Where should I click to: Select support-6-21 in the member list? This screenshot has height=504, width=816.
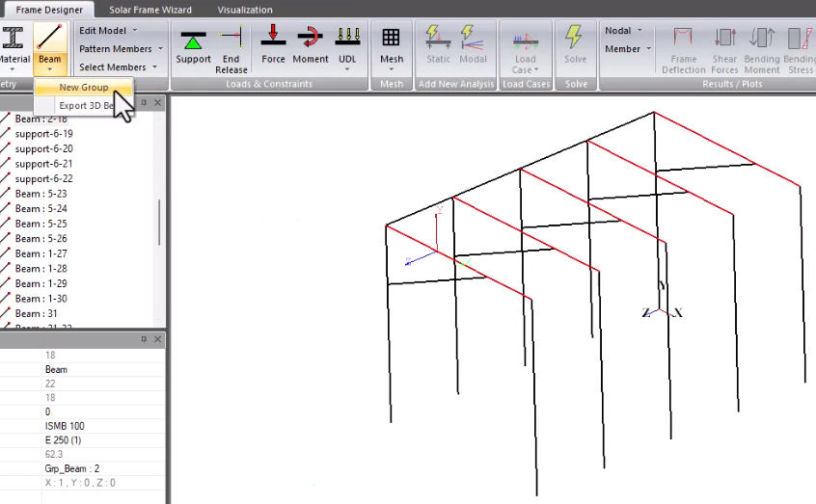pos(43,164)
